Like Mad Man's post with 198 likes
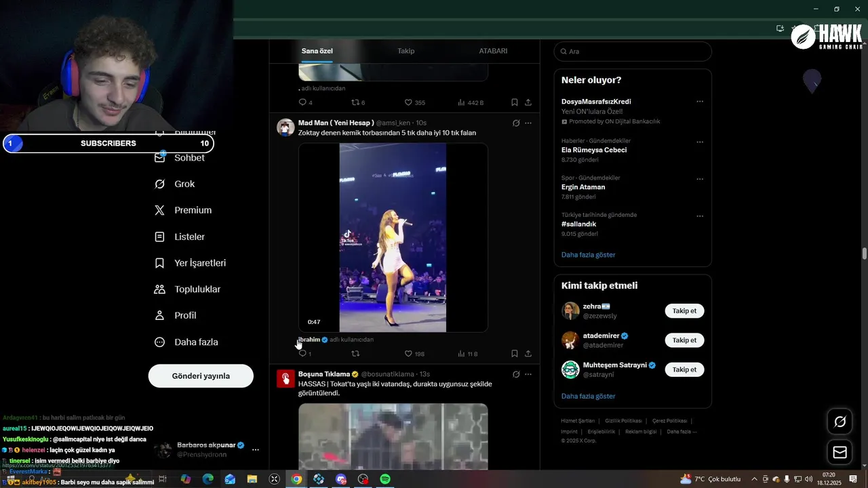The width and height of the screenshot is (868, 488). click(414, 354)
